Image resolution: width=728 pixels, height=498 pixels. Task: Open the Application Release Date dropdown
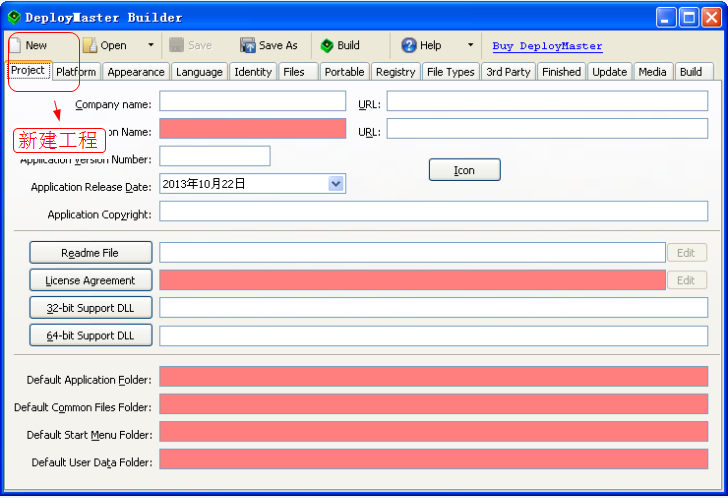pos(336,184)
